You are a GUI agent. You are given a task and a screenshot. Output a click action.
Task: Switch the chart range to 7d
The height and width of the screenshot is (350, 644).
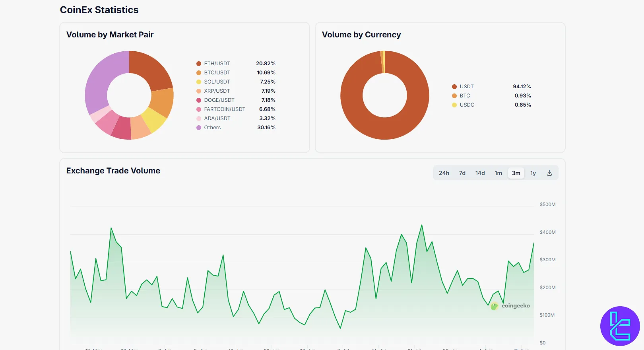(462, 173)
